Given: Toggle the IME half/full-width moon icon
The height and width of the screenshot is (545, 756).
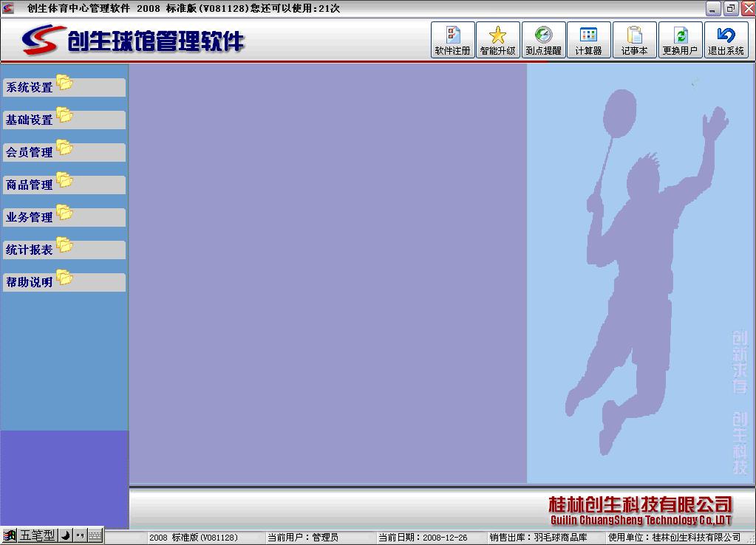Looking at the screenshot, I should point(65,535).
